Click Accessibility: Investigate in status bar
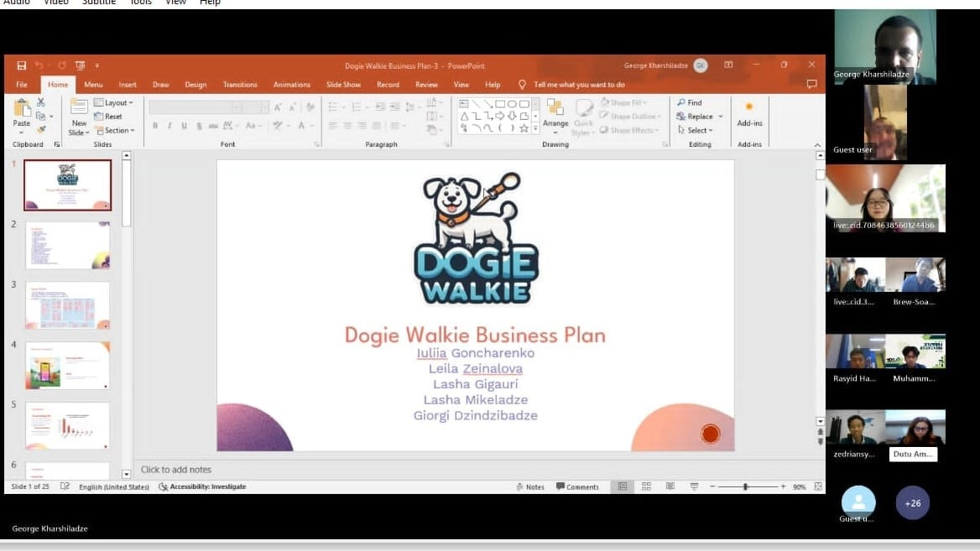The width and height of the screenshot is (980, 551). [x=202, y=486]
